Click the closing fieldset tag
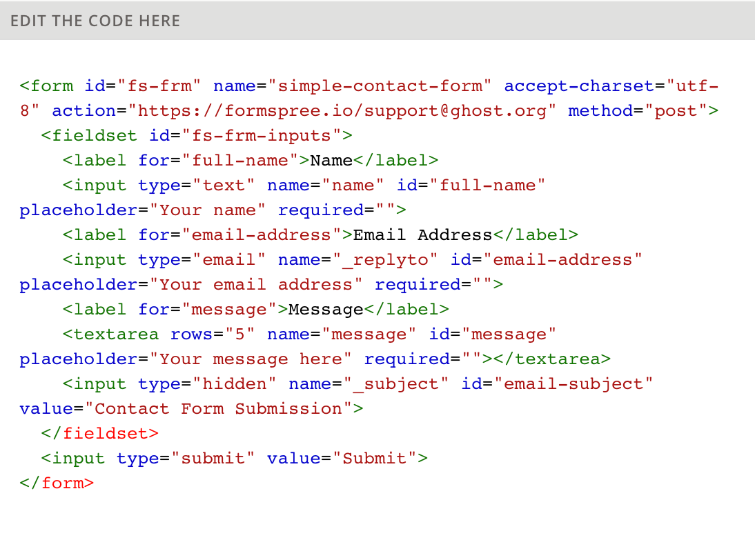Screen dimensions: 755x560 click(x=100, y=434)
